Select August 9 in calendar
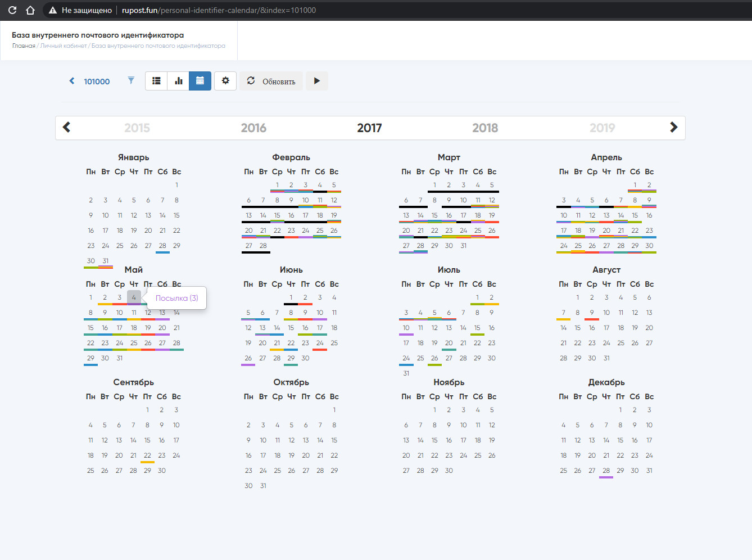The image size is (752, 560). tap(592, 313)
